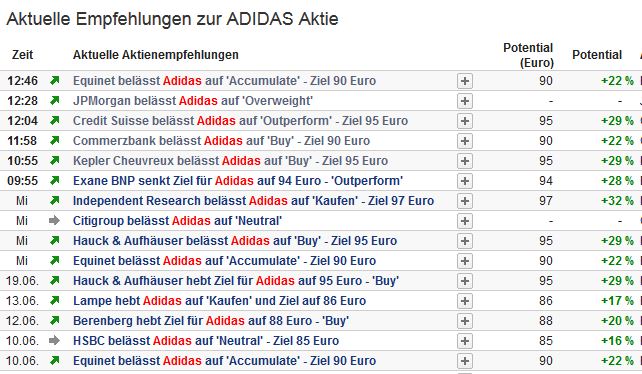Open 'Berenberg hebt Ziel für Adidas' article link

coord(211,321)
